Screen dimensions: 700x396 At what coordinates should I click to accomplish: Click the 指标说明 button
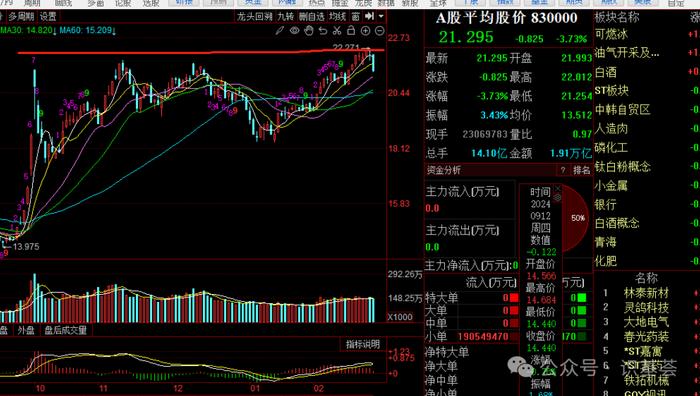click(363, 344)
